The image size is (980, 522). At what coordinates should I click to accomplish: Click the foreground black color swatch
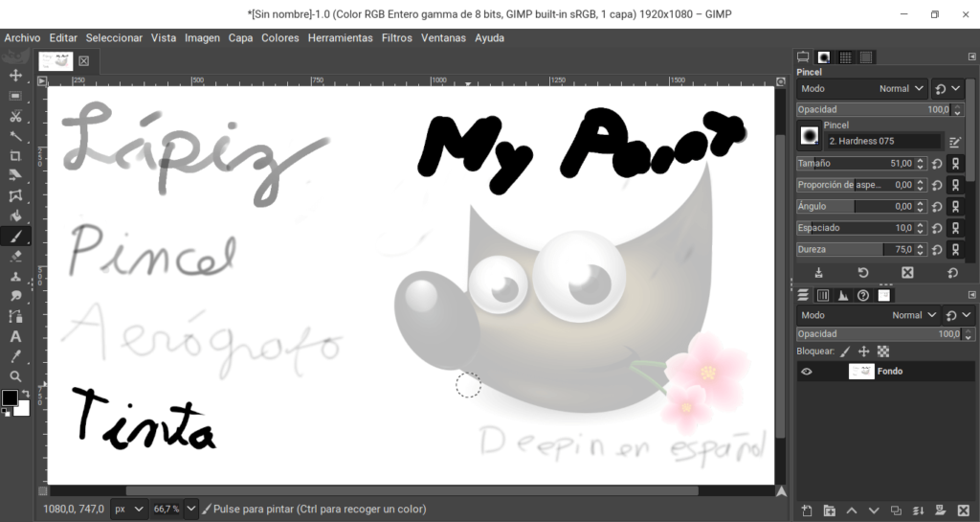point(10,397)
